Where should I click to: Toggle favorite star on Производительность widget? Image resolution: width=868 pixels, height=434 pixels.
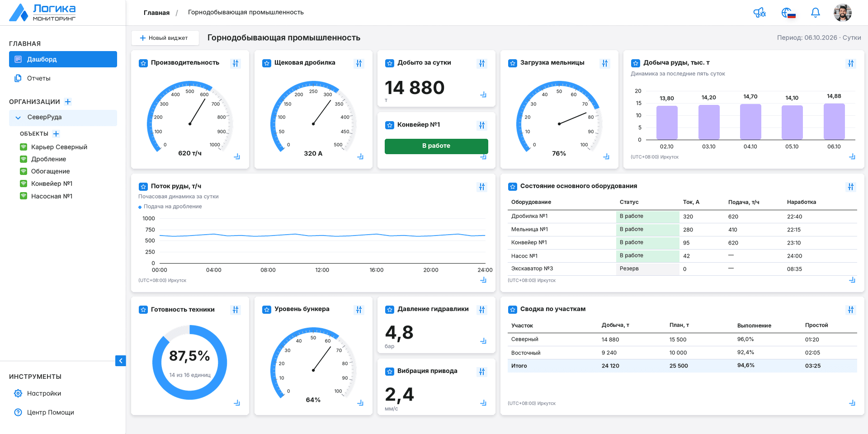143,63
